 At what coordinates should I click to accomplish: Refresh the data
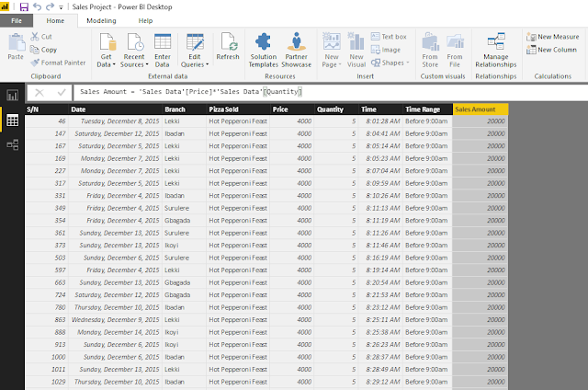(x=228, y=47)
